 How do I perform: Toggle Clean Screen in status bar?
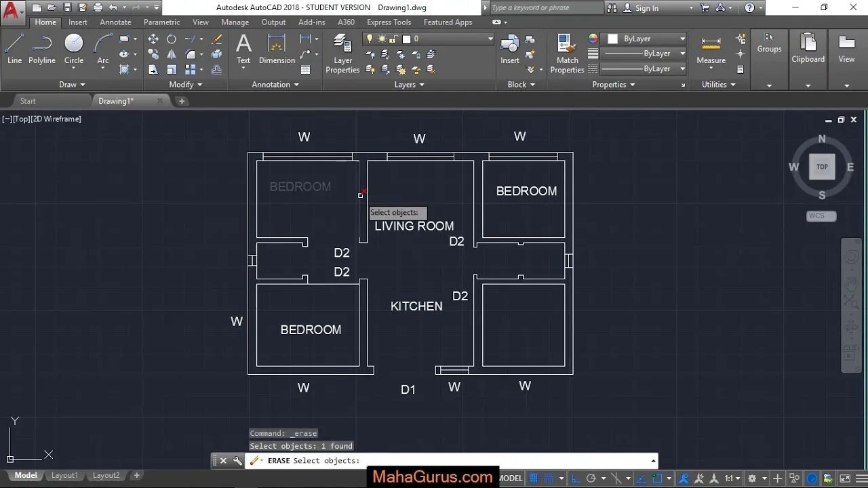(845, 479)
